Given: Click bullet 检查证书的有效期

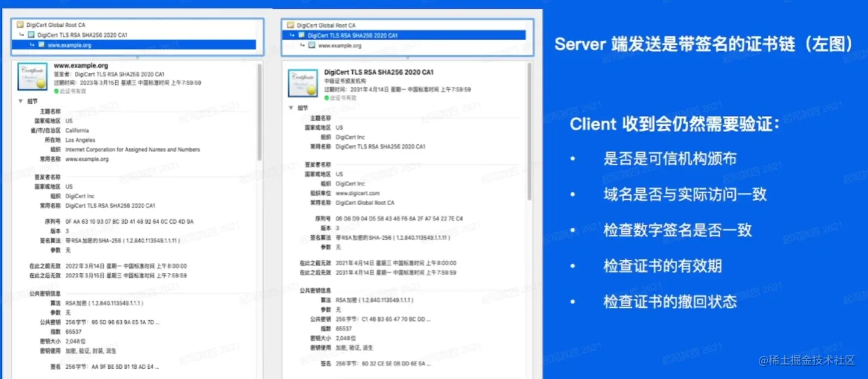Looking at the screenshot, I should tap(663, 266).
